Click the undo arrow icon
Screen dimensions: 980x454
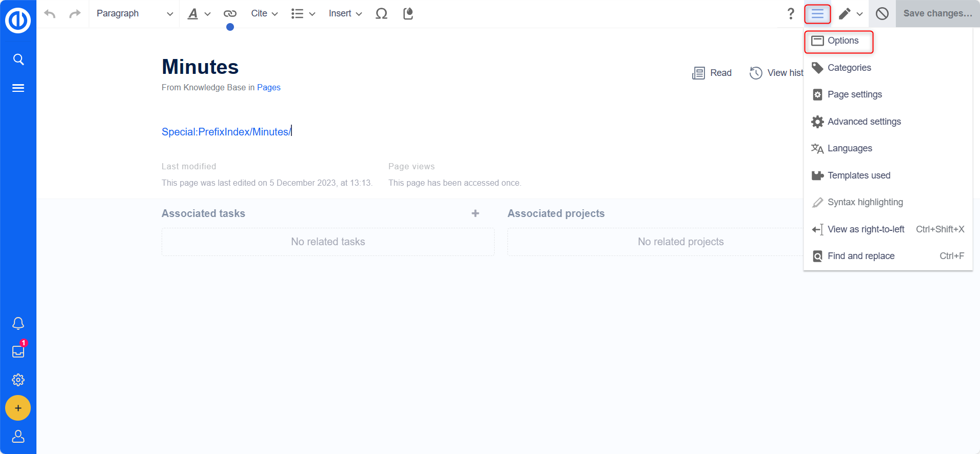point(50,14)
